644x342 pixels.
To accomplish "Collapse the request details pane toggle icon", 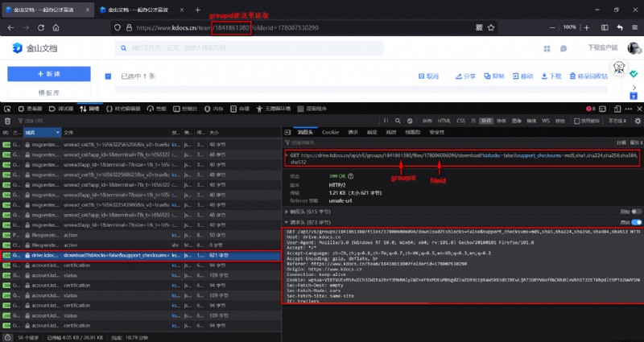I will (x=287, y=132).
